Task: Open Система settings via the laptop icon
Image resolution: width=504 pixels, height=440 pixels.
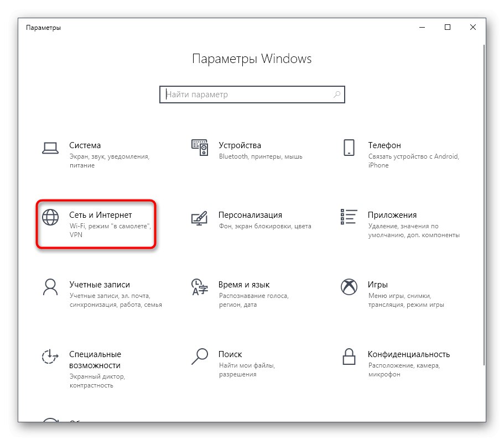Action: (50, 148)
